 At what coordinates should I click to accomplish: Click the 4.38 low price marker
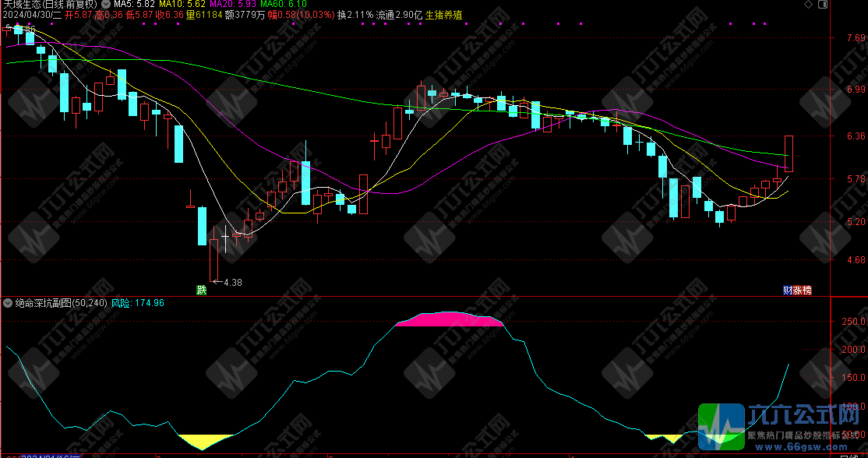click(x=232, y=282)
